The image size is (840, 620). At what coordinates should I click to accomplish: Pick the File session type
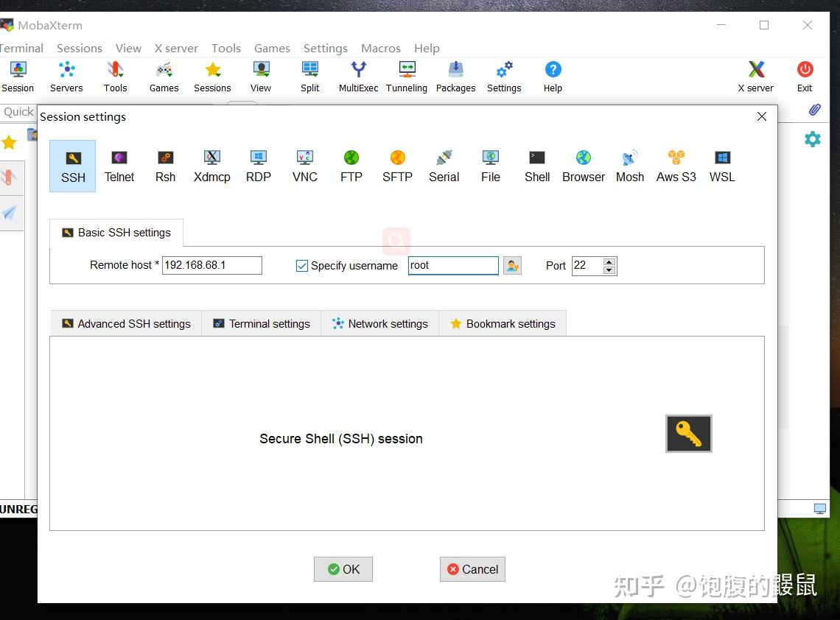[490, 166]
